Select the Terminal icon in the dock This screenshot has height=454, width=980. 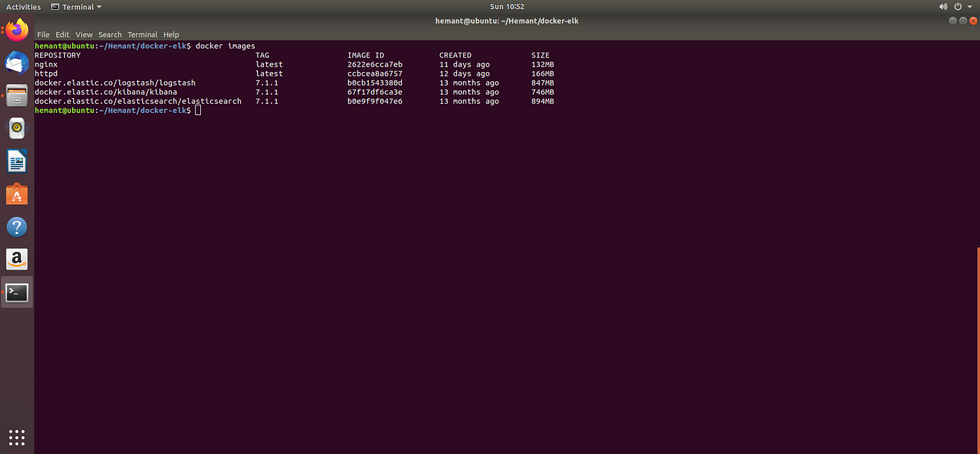point(16,292)
